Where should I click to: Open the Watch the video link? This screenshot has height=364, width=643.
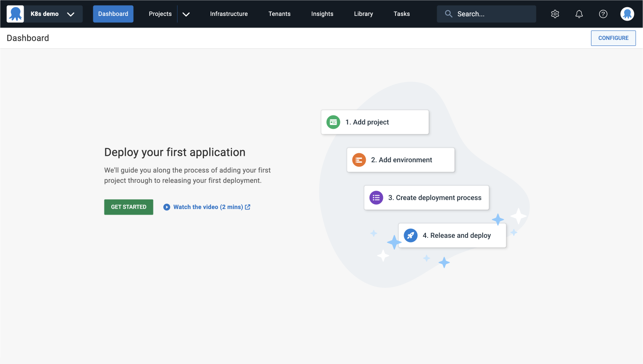(208, 207)
